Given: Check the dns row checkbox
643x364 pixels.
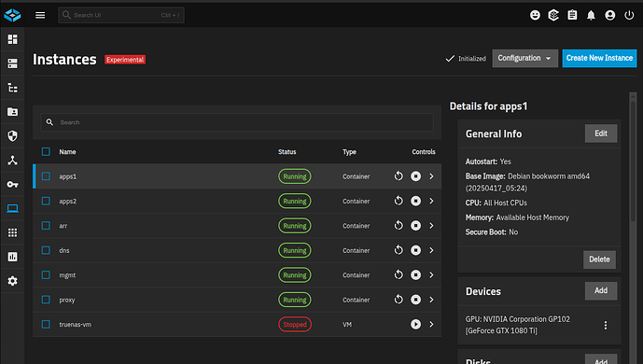Looking at the screenshot, I should click(46, 250).
